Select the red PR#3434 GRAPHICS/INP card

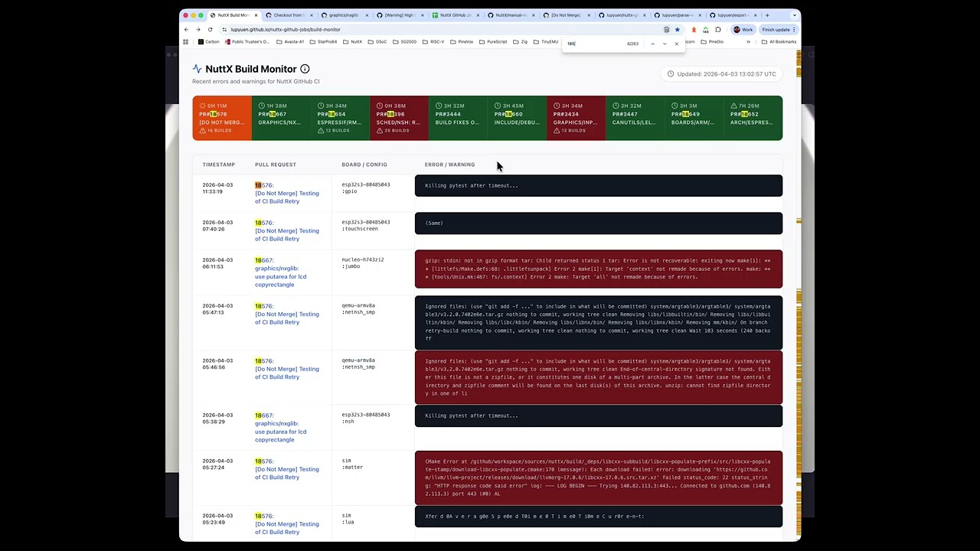pyautogui.click(x=576, y=118)
